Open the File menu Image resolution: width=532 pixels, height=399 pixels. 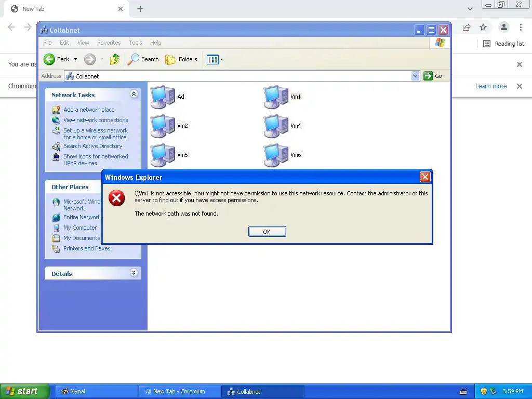tap(47, 43)
